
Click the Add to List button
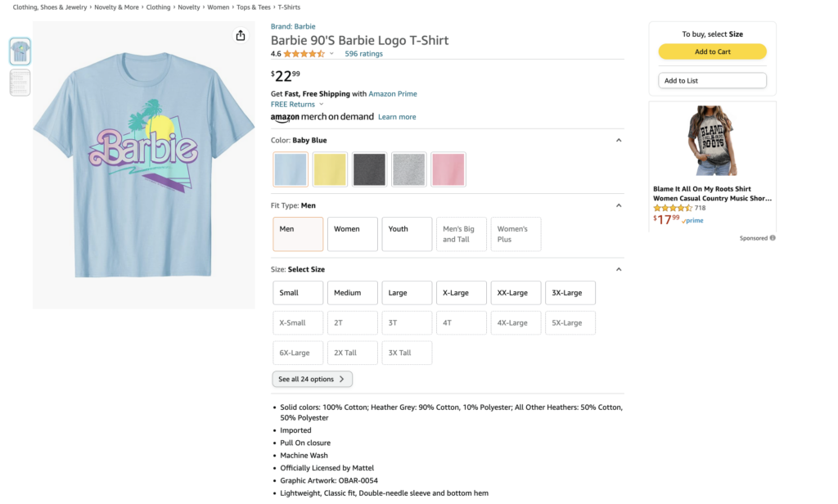[x=713, y=81]
